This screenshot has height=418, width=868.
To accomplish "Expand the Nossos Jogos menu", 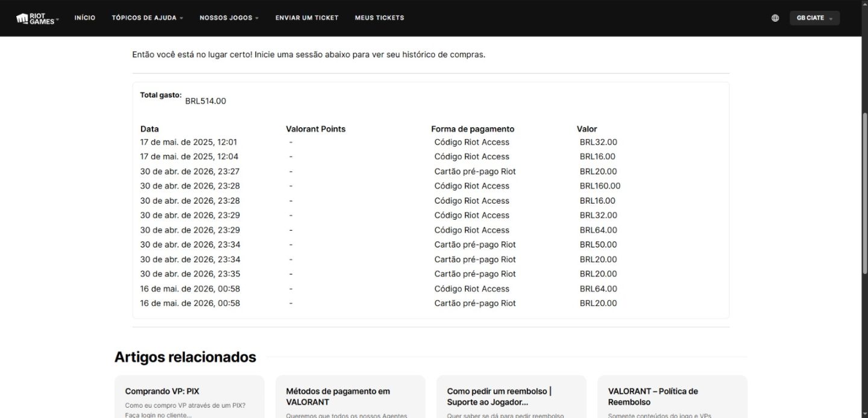I will click(229, 18).
